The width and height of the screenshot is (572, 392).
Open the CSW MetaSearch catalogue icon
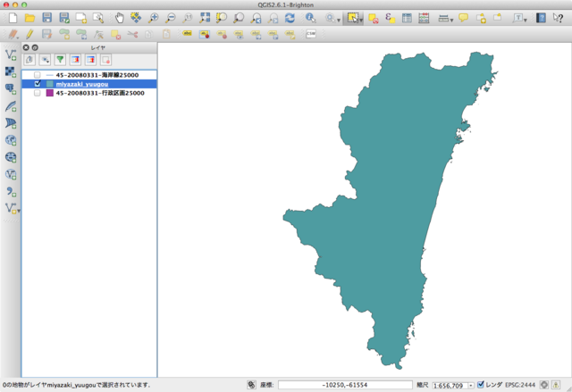pyautogui.click(x=311, y=34)
